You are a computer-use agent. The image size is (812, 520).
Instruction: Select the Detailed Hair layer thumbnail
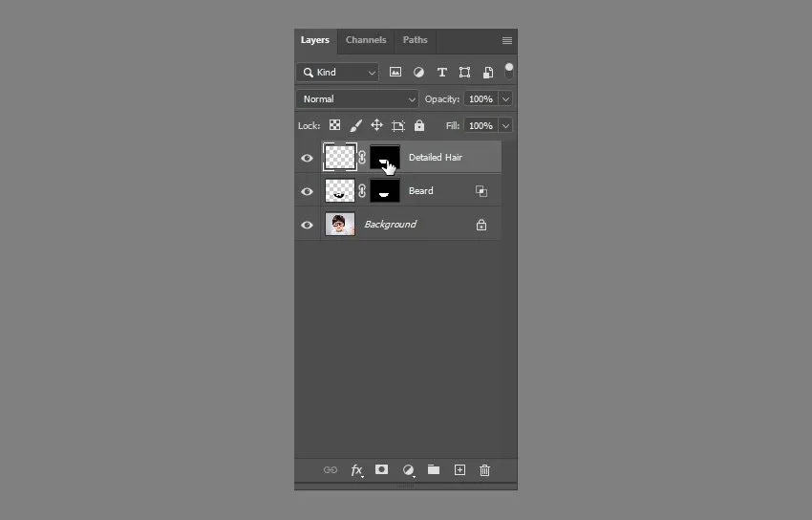[x=340, y=157]
